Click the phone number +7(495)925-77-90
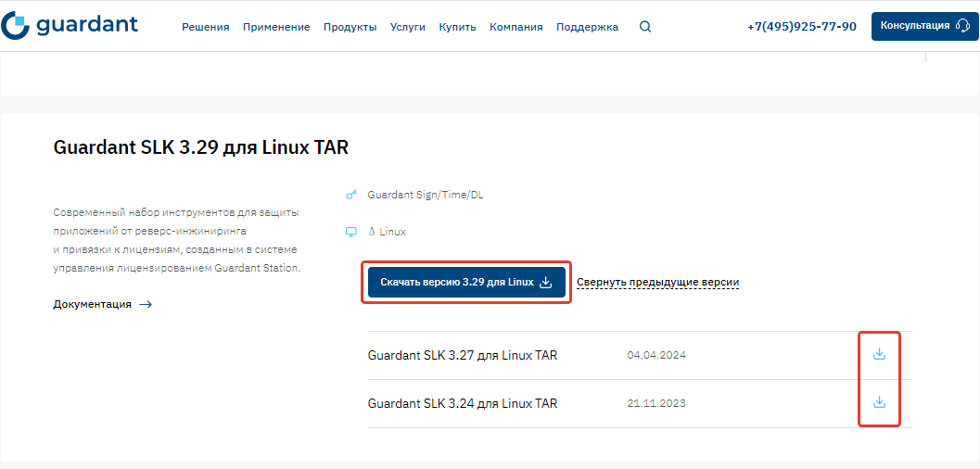The image size is (980, 469). coord(801,27)
